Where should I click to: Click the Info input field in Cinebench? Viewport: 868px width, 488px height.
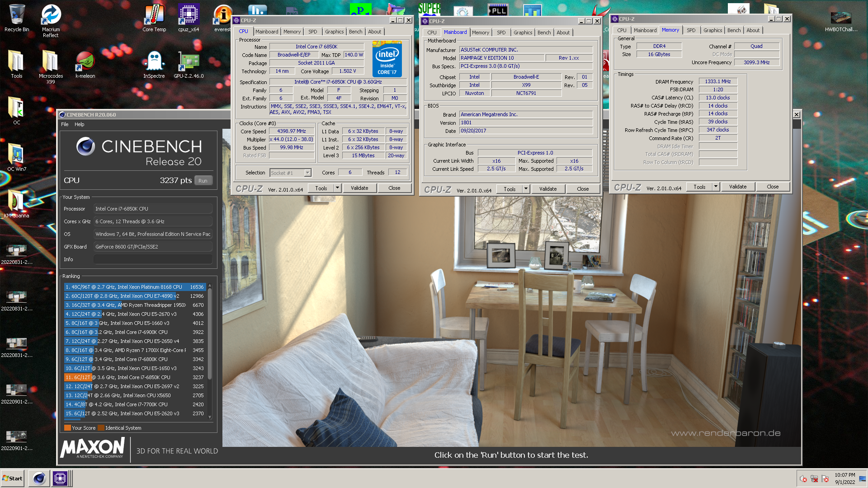coord(153,259)
